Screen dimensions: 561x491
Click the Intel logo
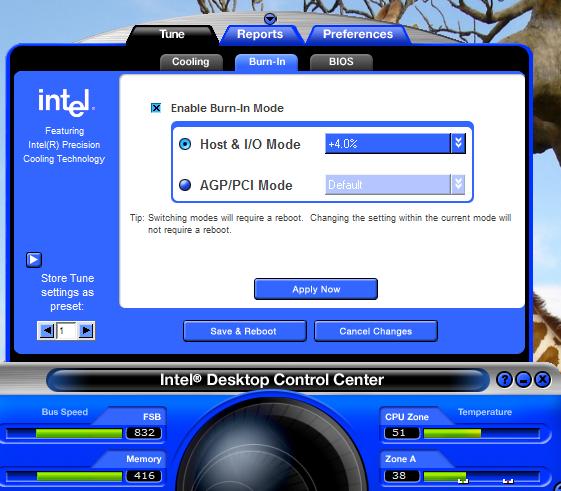(66, 102)
